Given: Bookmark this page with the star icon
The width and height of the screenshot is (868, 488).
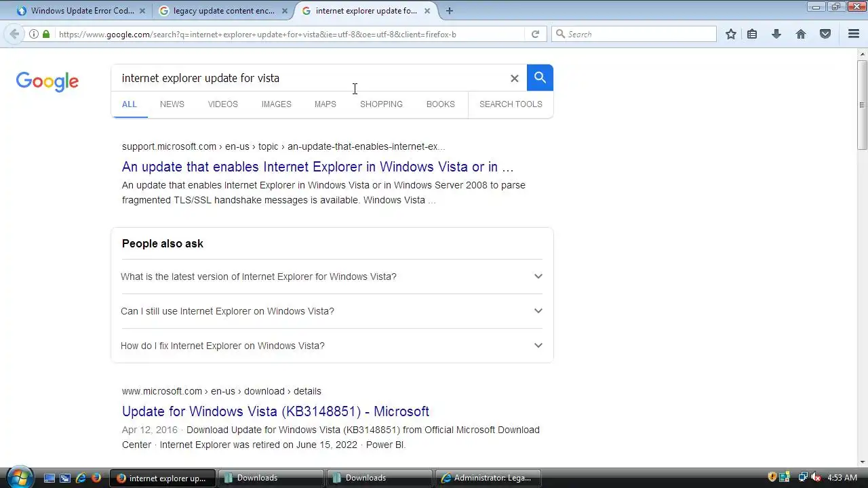Looking at the screenshot, I should click(730, 34).
